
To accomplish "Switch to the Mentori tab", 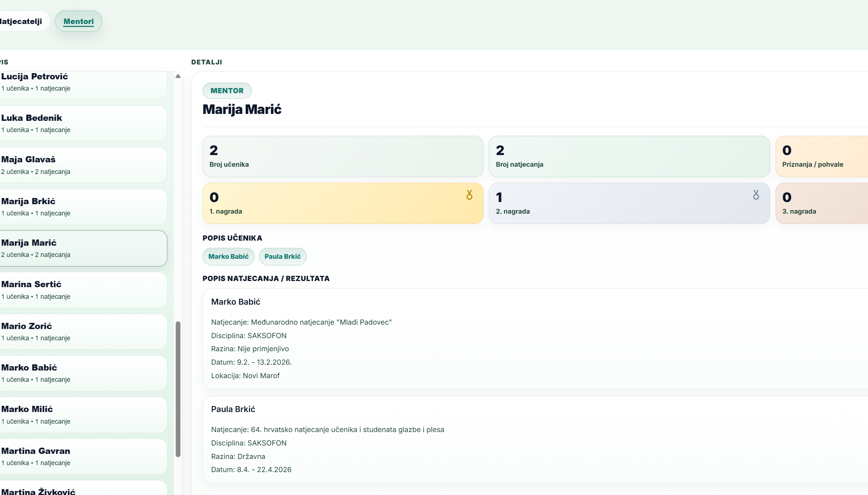I will pos(79,21).
